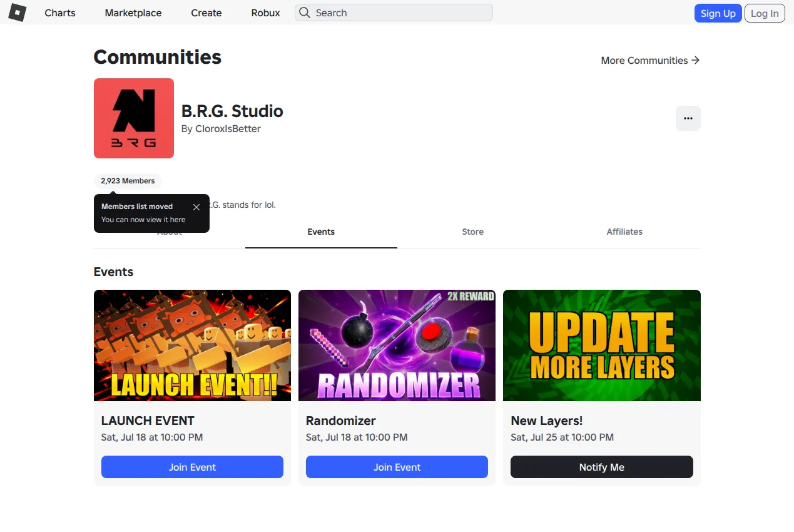The image size is (794, 532).
Task: Click the 2,923 Members badge
Action: coord(128,181)
